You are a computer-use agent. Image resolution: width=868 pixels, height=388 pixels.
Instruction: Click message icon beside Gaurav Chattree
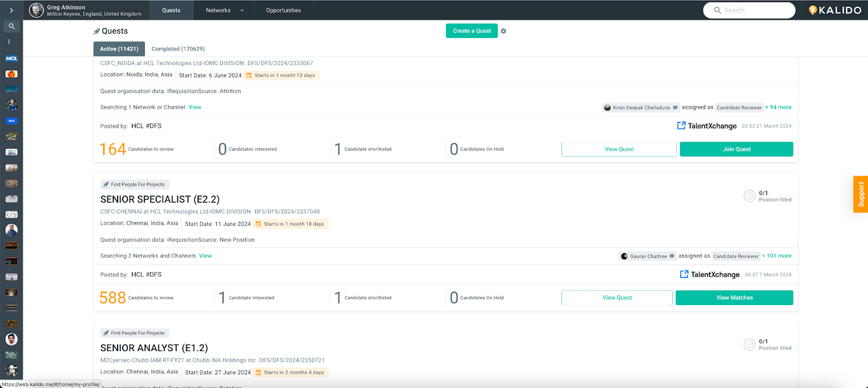pyautogui.click(x=672, y=256)
